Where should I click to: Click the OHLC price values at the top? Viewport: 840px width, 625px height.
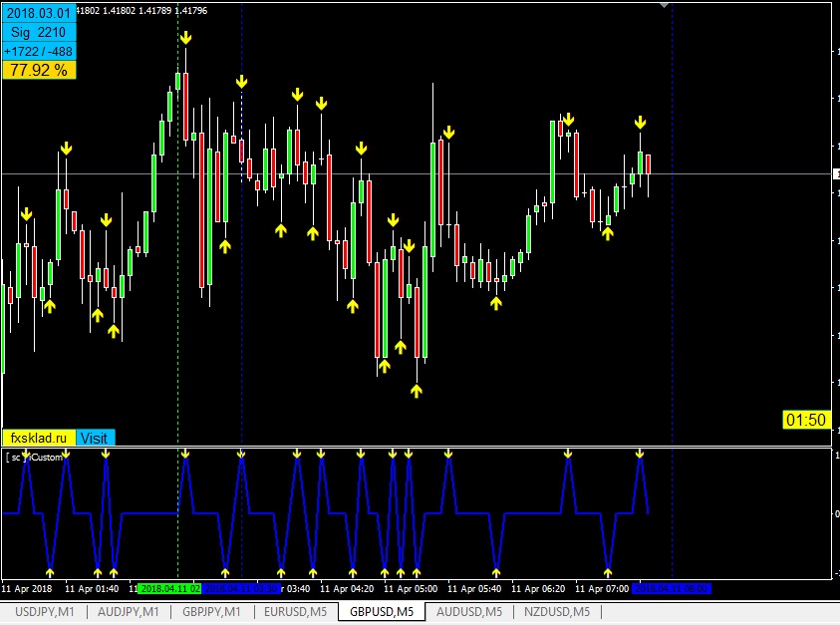(x=141, y=10)
